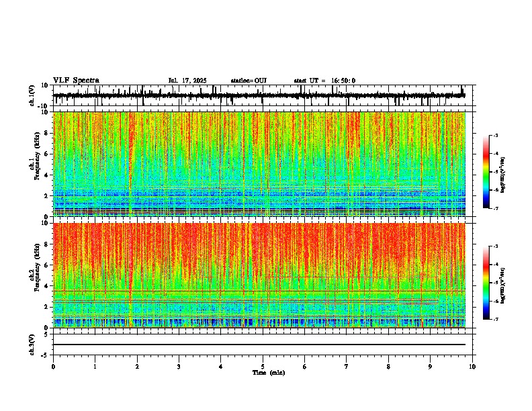The height and width of the screenshot is (411, 532).
Task: Click the ch.2 spectrogram color scale bar
Action: [x=486, y=283]
